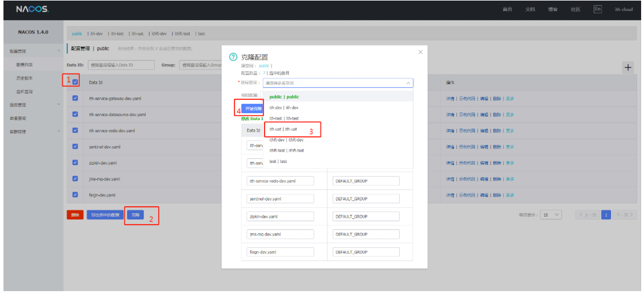Uncheck the feign-dev.yaml row checkbox
Image resolution: width=644 pixels, height=294 pixels.
(x=75, y=194)
